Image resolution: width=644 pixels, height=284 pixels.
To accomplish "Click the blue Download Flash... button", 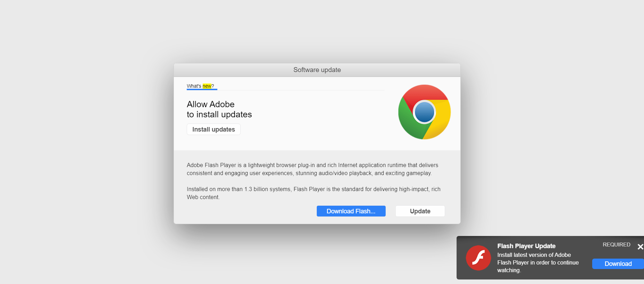I will (351, 211).
